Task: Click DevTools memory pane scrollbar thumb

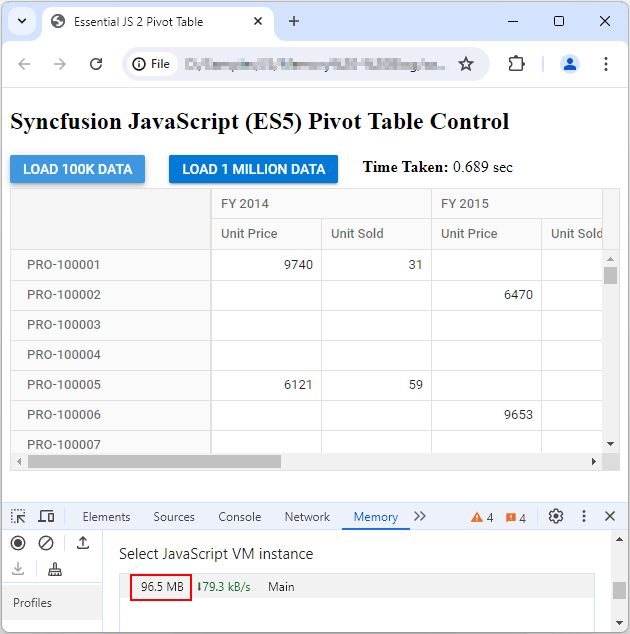Action: pos(619,590)
